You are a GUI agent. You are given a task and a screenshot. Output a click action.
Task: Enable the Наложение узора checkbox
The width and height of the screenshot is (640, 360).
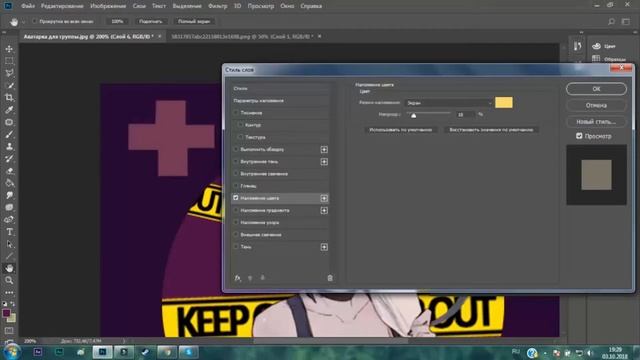click(236, 222)
